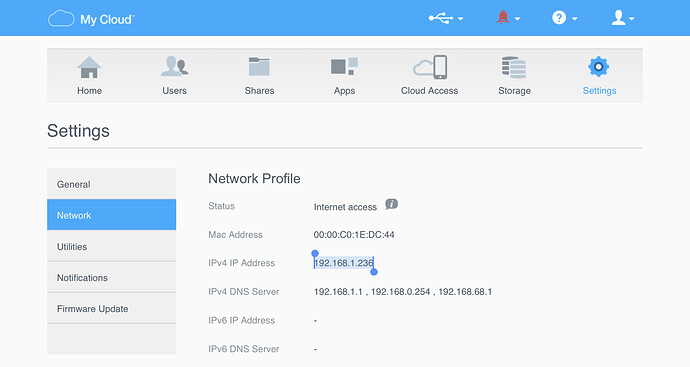Viewport: 690px width, 367px height.
Task: Open Utilities in the settings sidebar
Action: point(111,246)
